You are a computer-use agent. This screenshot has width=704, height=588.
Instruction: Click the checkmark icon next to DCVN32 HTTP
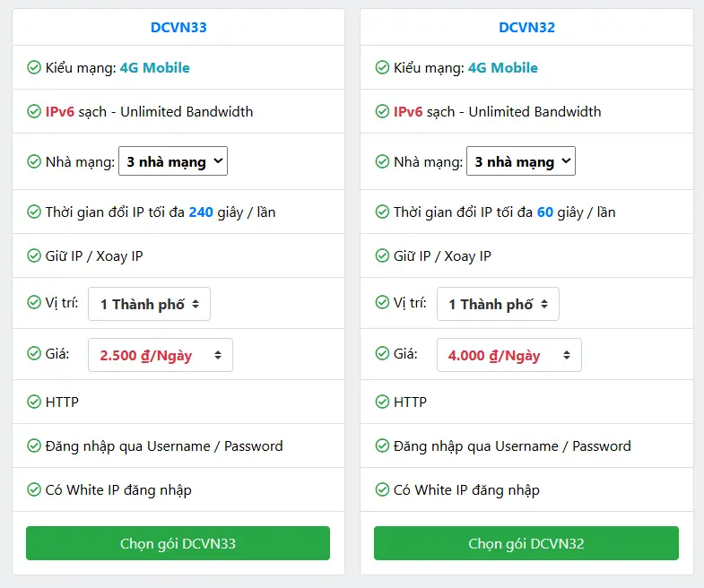pos(382,402)
